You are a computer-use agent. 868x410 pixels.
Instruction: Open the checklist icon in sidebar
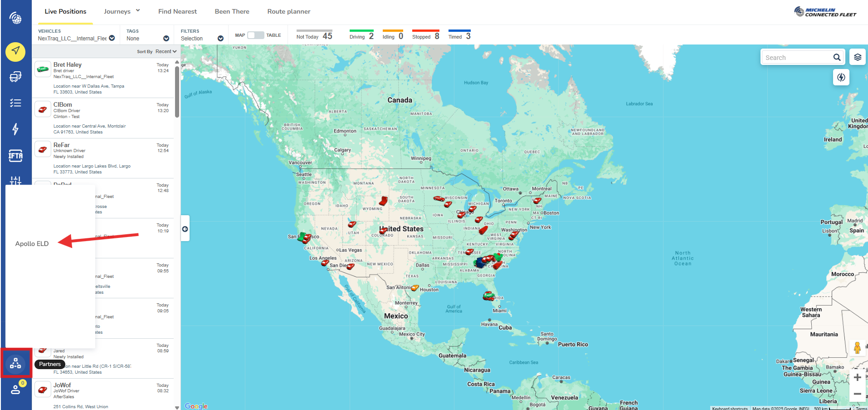[x=15, y=103]
